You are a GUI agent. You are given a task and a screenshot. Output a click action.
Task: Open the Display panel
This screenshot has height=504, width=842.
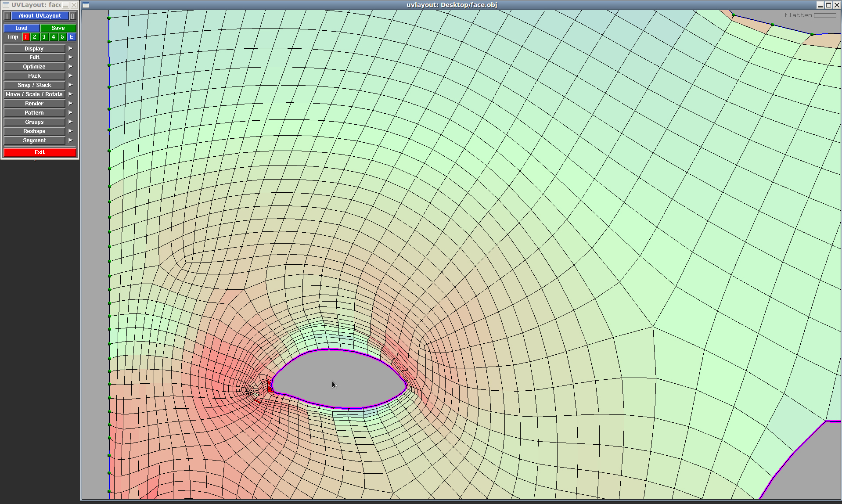34,49
